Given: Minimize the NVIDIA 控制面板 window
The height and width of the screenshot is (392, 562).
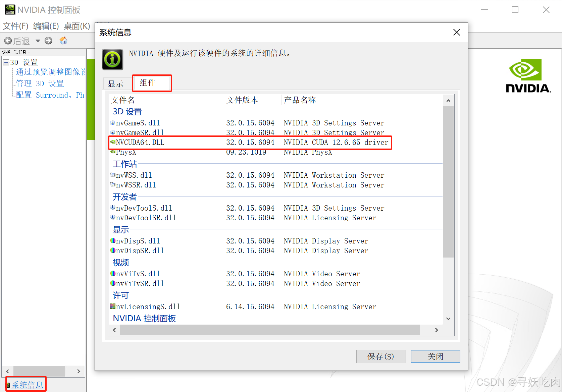Looking at the screenshot, I should pos(484,10).
